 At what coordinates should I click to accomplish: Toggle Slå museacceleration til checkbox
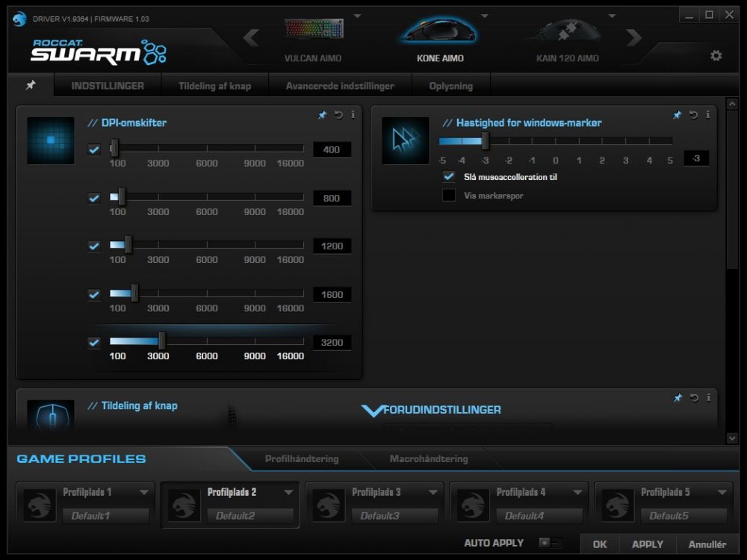click(x=449, y=177)
